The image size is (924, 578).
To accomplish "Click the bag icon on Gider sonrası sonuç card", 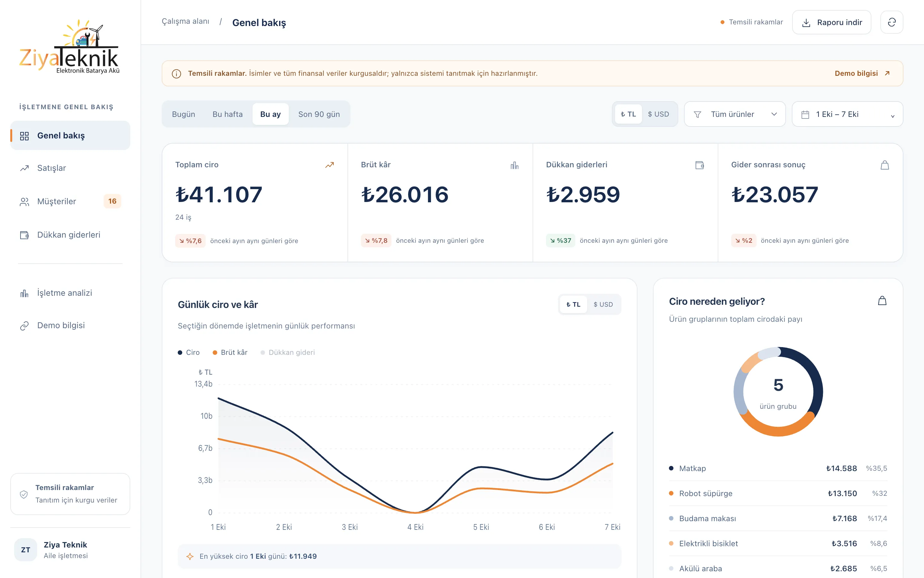I will click(x=885, y=165).
